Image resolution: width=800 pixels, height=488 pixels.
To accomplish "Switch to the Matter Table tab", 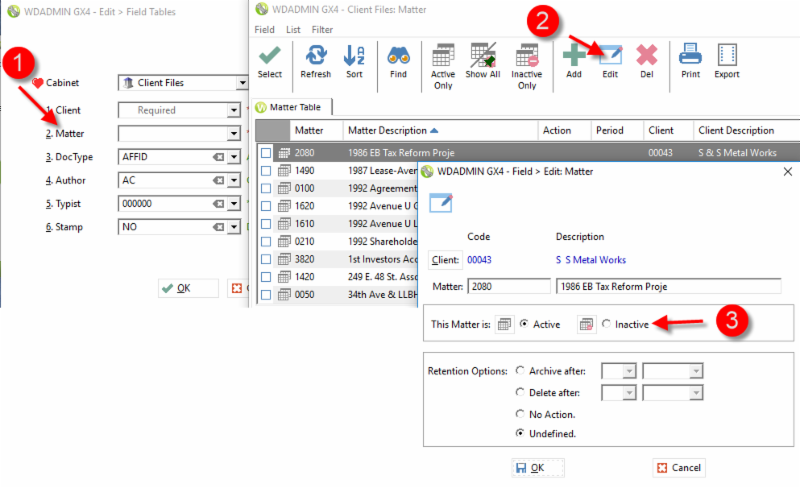I will [293, 107].
